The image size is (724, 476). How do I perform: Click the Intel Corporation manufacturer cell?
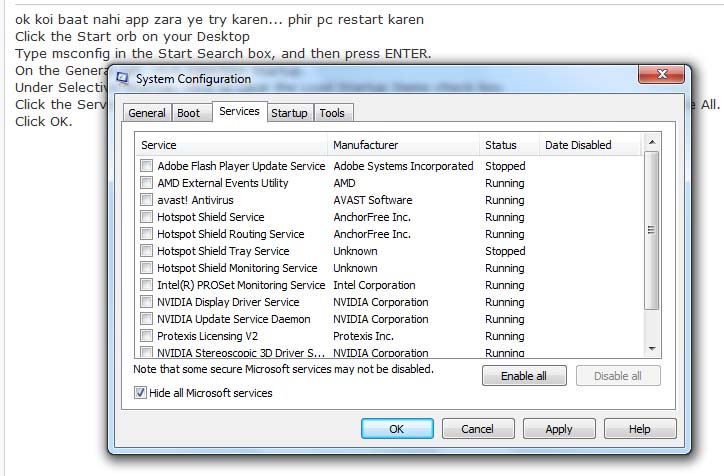[x=374, y=285]
